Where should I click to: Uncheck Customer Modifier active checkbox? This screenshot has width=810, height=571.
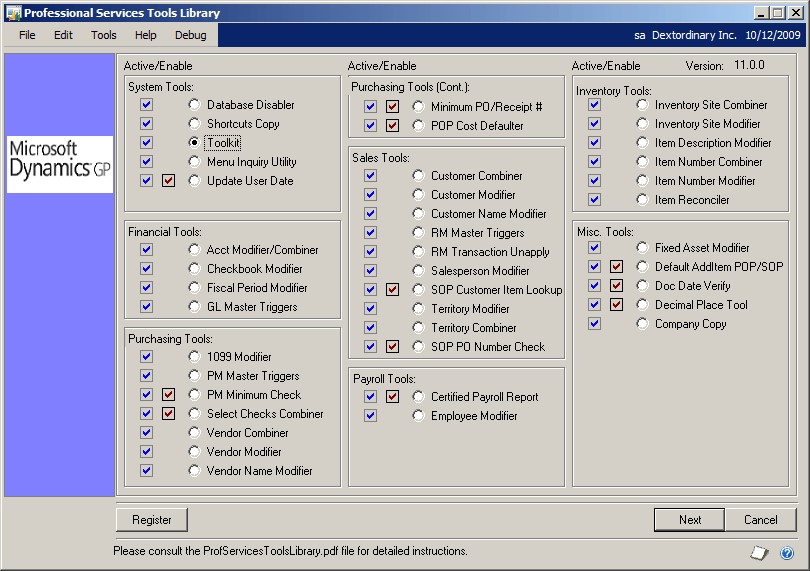click(x=370, y=195)
